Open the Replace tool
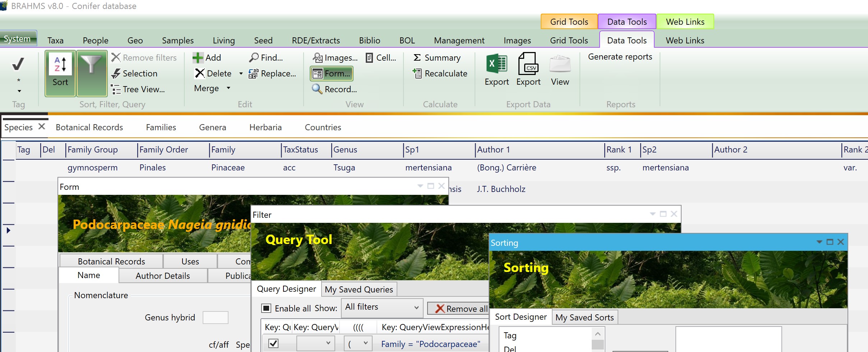868x352 pixels. click(x=272, y=74)
